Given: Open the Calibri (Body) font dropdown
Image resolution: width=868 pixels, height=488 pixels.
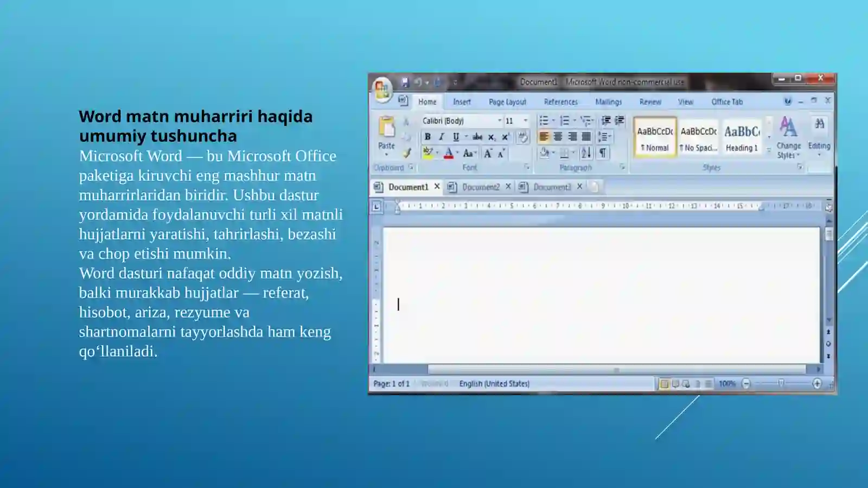Looking at the screenshot, I should pyautogui.click(x=499, y=121).
